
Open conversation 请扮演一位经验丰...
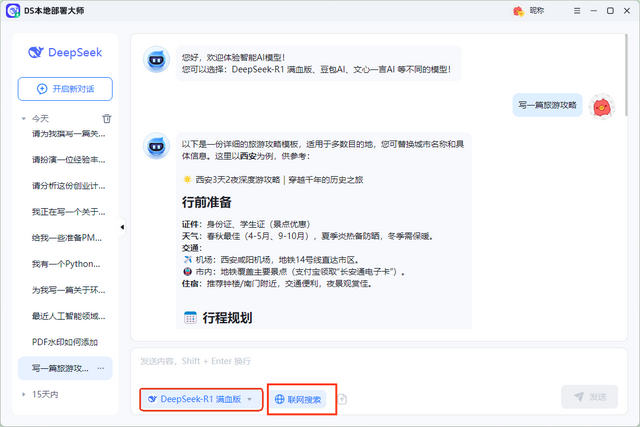[x=69, y=160]
